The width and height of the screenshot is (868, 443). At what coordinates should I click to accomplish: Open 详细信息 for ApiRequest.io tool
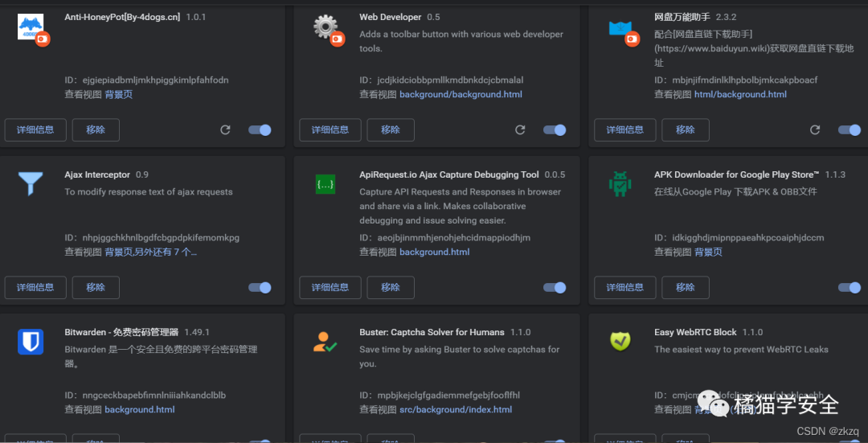tap(330, 287)
